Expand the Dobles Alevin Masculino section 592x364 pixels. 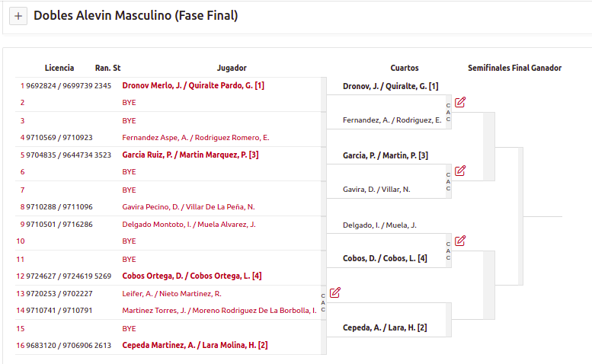18,16
